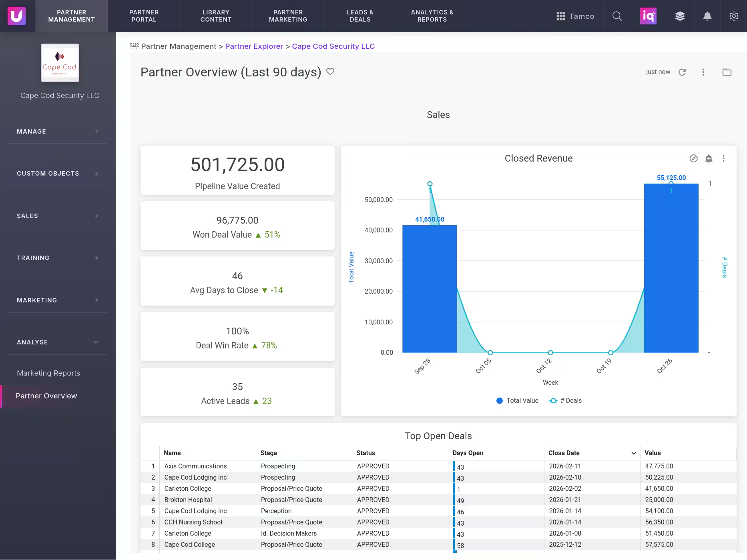
Task: Open the Partner Management top tab
Action: click(72, 16)
